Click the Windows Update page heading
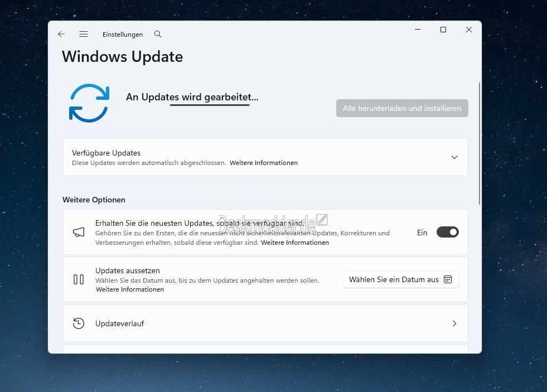Screen dimensions: 547x392 [x=123, y=56]
